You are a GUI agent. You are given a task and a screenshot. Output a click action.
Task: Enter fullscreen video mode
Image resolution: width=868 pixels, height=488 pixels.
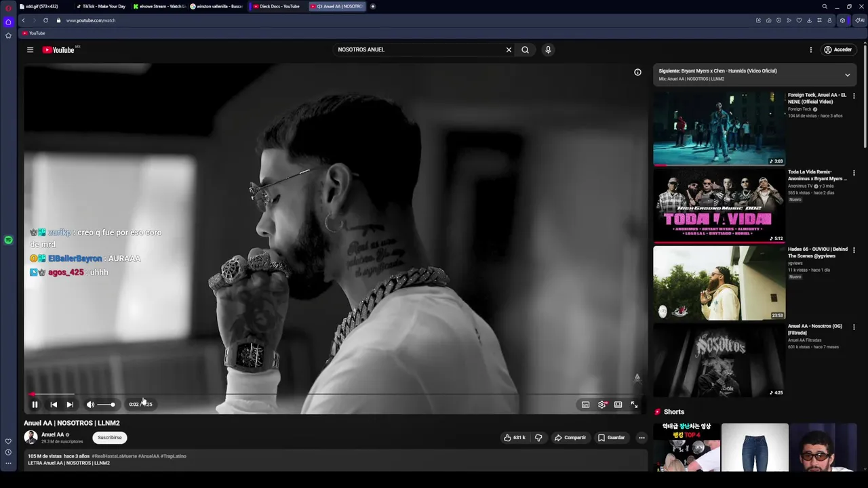coord(634,405)
